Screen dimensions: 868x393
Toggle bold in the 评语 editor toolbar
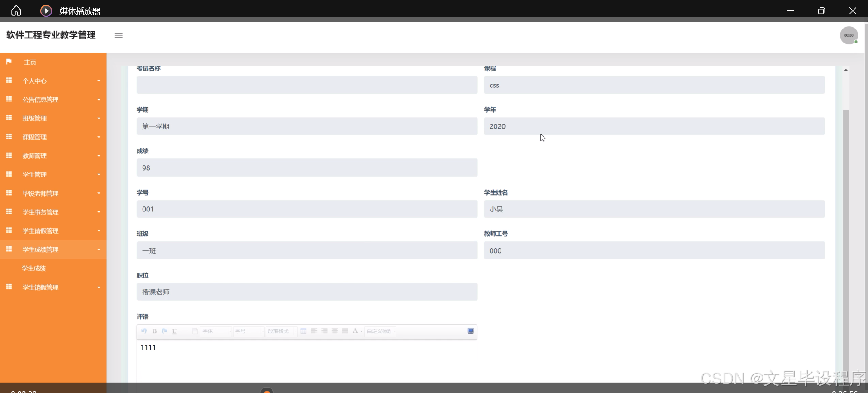pyautogui.click(x=154, y=331)
